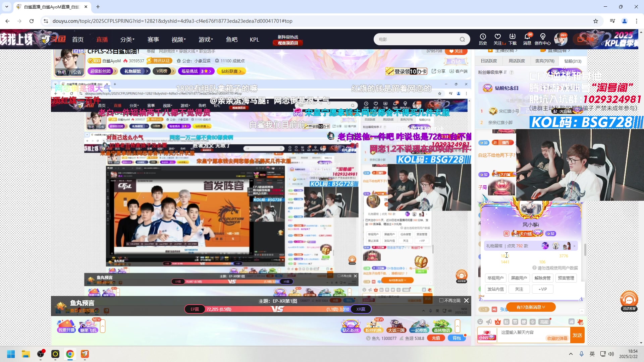Click the 举报用户 button
This screenshot has width=644, height=362.
(495, 278)
